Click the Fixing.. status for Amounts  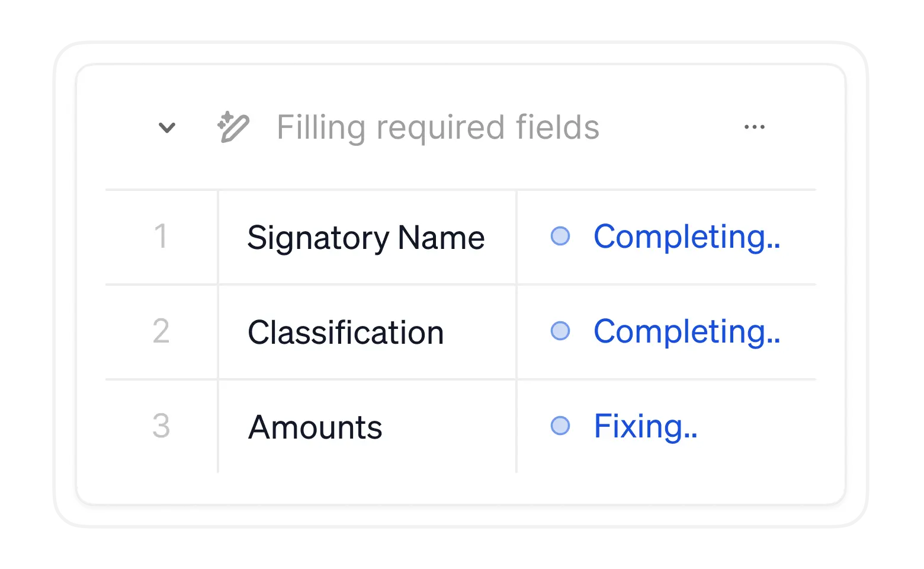tap(645, 426)
